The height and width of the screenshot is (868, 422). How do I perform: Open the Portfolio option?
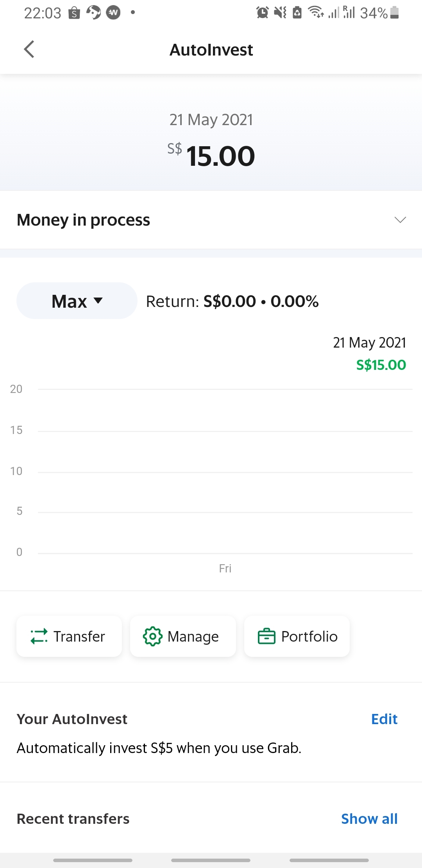click(297, 636)
